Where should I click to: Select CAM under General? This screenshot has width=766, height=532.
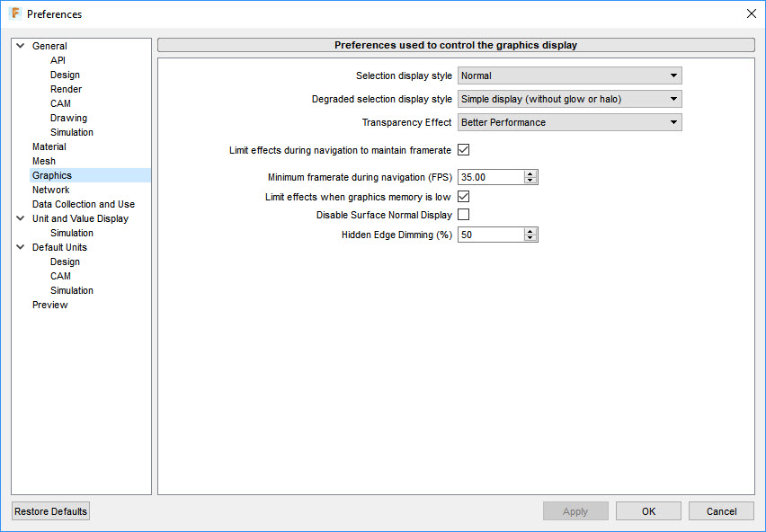pos(60,103)
